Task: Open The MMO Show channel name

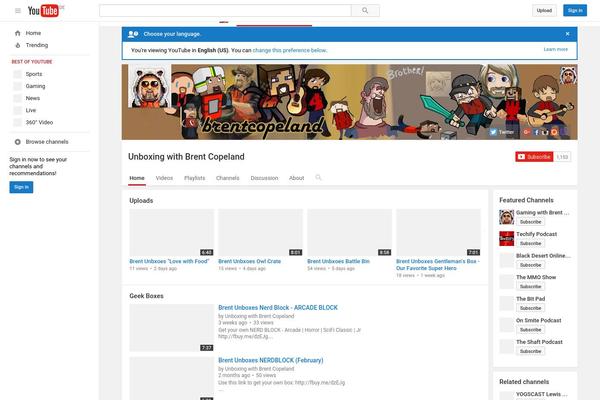Action: (536, 277)
